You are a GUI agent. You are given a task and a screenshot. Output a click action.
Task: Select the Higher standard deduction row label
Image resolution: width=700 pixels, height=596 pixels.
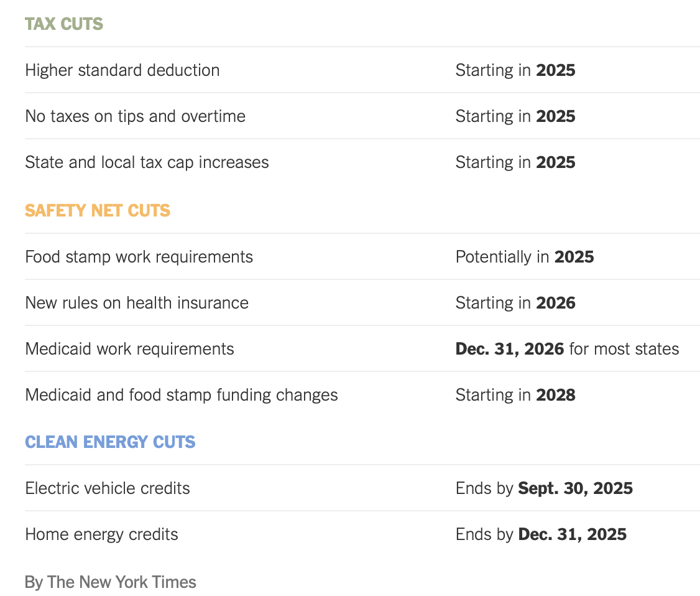[122, 70]
